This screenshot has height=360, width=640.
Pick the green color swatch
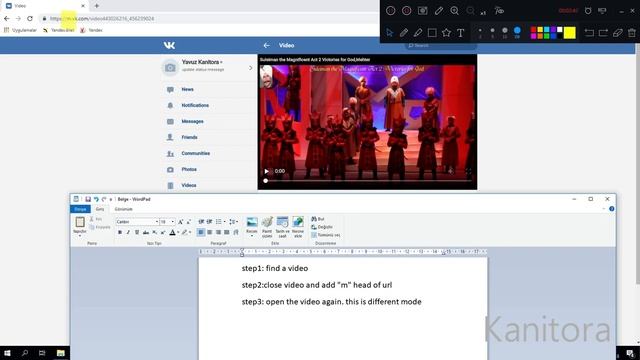[x=547, y=36]
